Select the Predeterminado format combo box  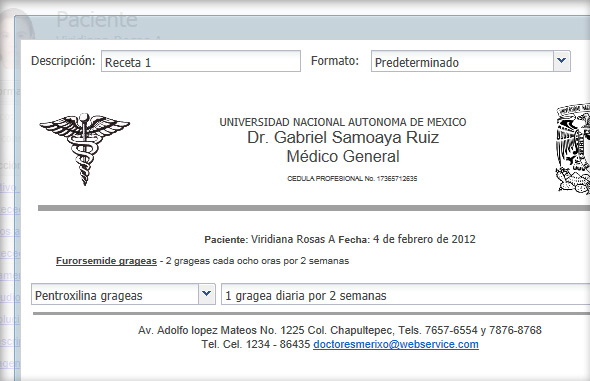click(471, 61)
